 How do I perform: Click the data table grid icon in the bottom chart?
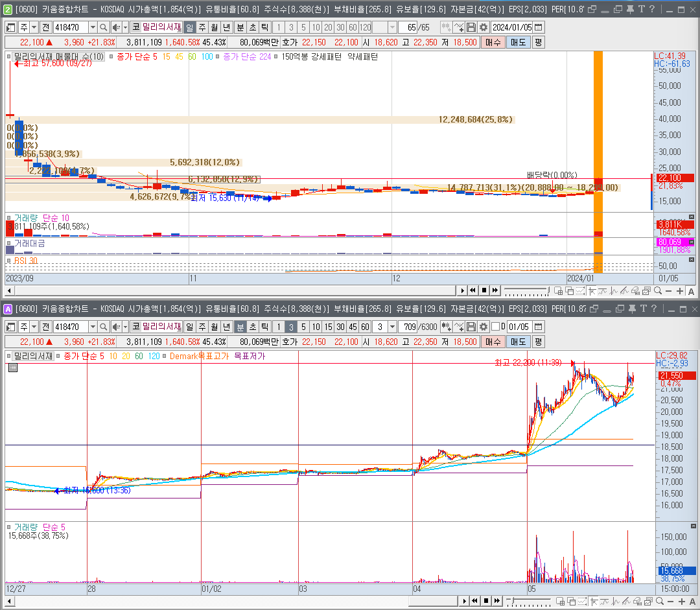pos(13,368)
